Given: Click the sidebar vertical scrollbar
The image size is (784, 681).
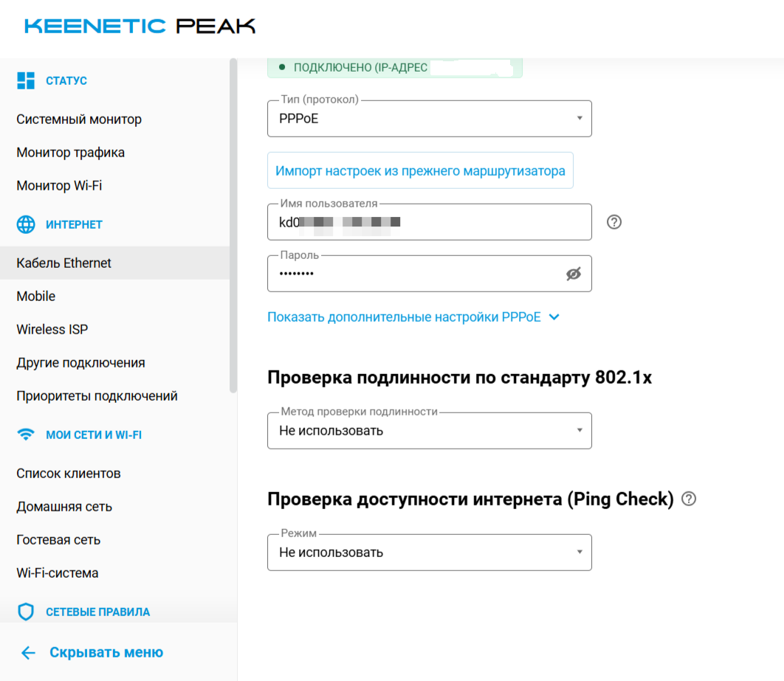Looking at the screenshot, I should pyautogui.click(x=233, y=226).
